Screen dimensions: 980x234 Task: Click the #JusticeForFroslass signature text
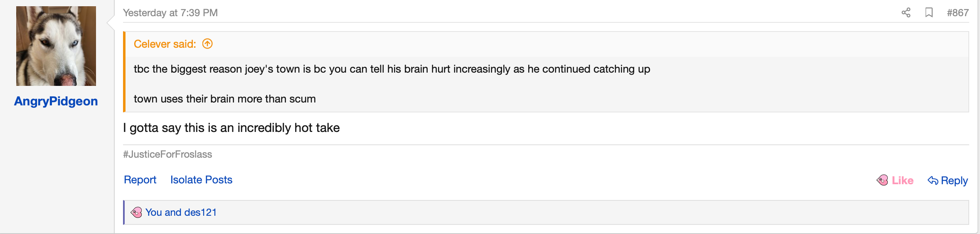(167, 154)
